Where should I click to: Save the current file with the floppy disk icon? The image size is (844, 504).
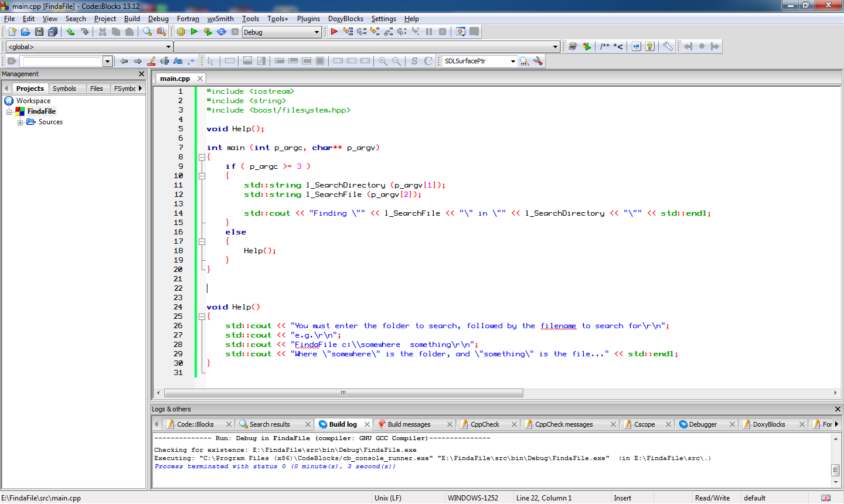pyautogui.click(x=39, y=32)
